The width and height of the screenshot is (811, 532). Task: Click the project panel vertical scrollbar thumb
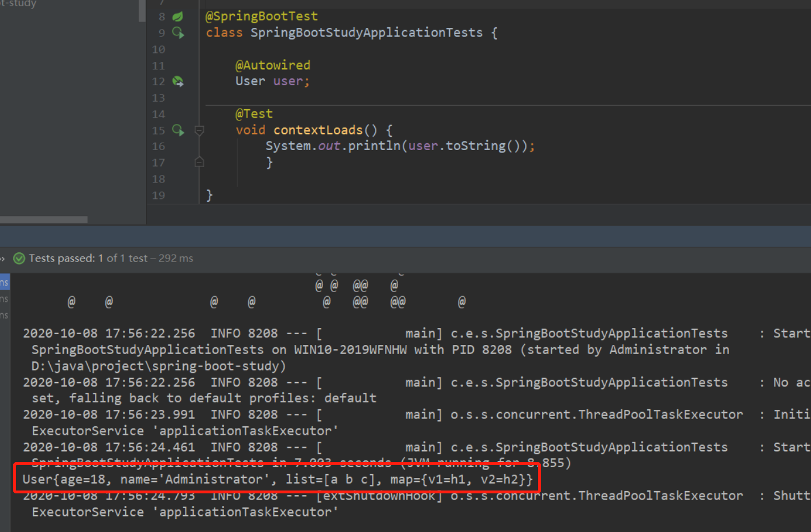[142, 11]
